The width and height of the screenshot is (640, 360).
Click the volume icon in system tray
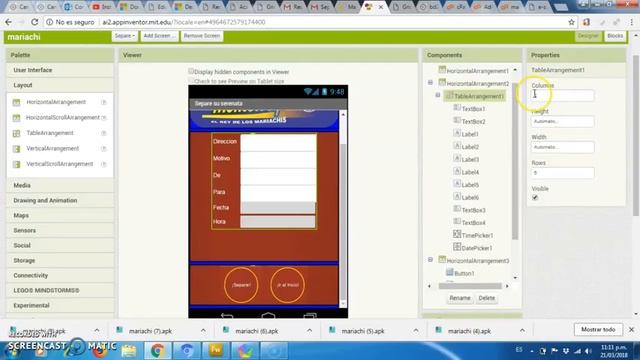click(588, 351)
